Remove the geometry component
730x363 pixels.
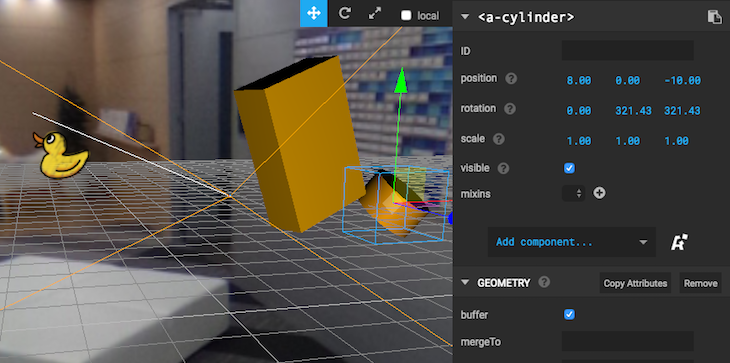click(700, 283)
